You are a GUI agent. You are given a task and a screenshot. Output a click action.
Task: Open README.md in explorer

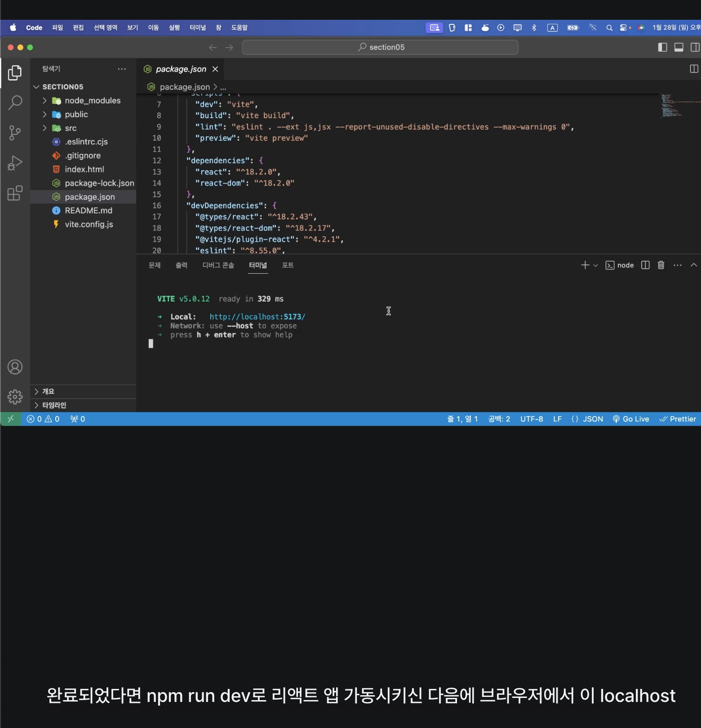click(x=83, y=211)
